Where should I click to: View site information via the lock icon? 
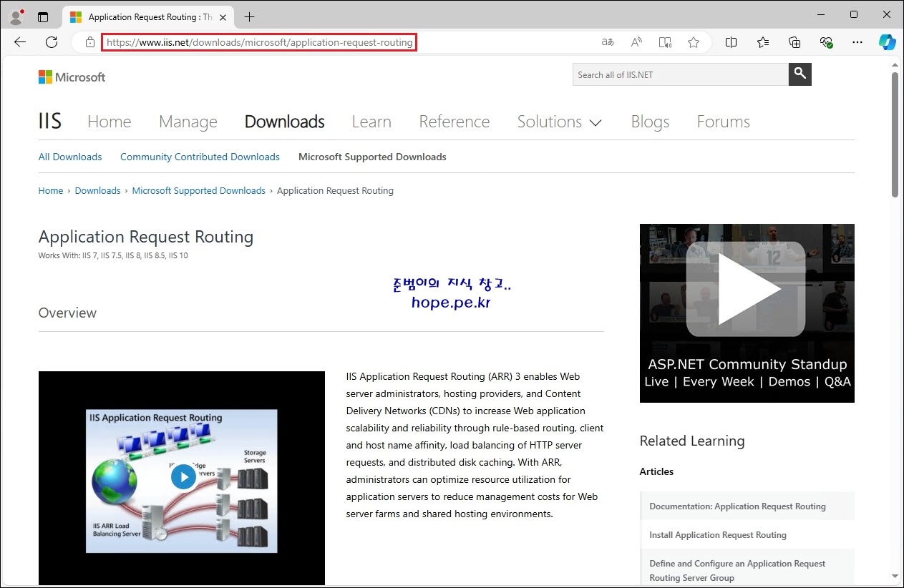coord(90,42)
